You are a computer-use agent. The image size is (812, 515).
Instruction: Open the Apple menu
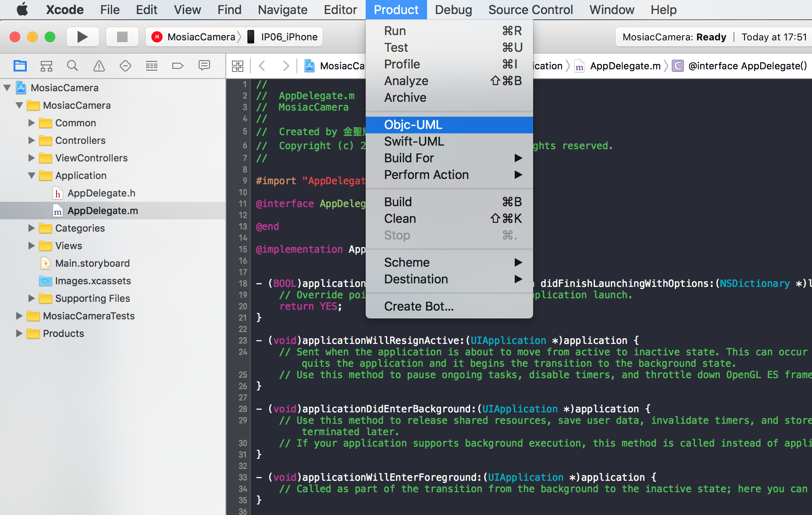pyautogui.click(x=22, y=10)
